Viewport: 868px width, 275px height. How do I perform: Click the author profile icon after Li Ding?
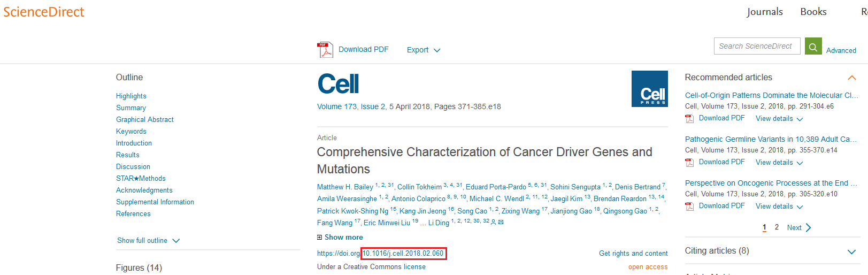pos(493,222)
